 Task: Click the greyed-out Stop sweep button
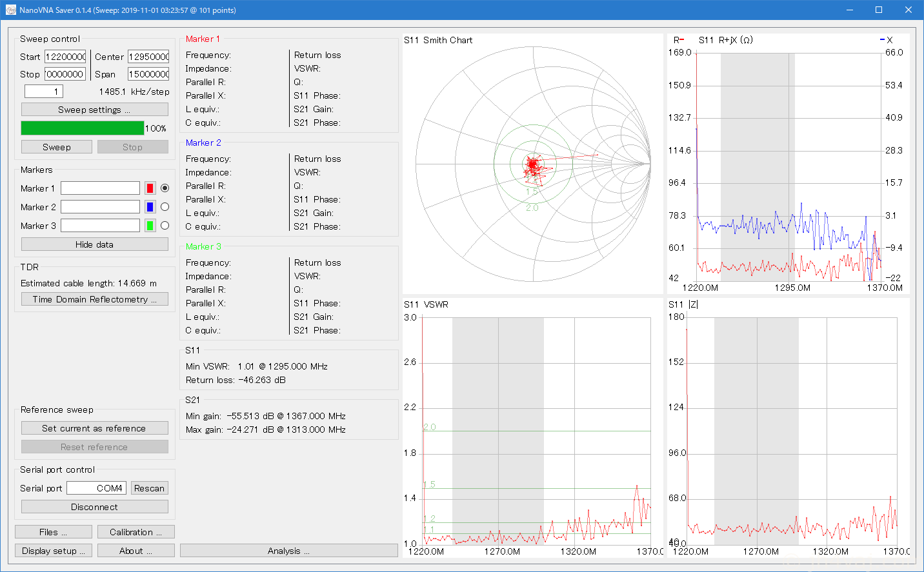point(133,147)
